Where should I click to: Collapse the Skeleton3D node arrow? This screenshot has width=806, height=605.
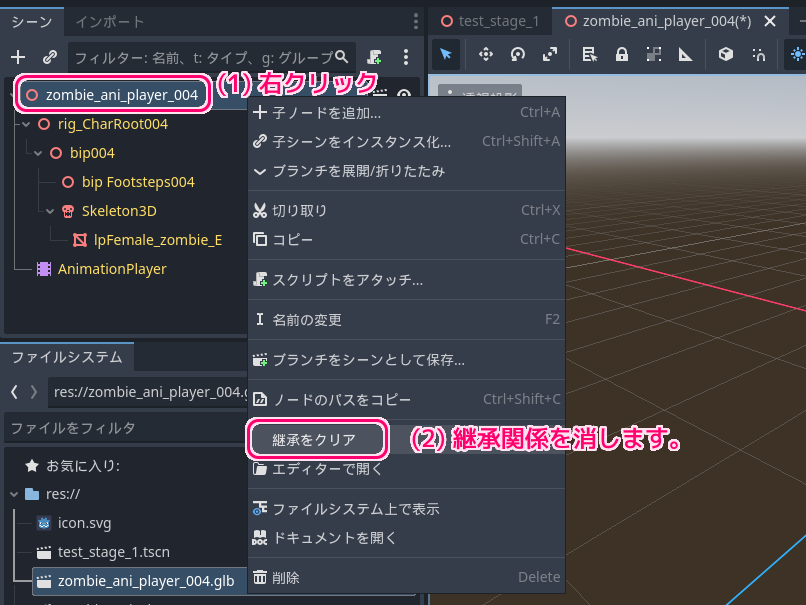coord(50,211)
